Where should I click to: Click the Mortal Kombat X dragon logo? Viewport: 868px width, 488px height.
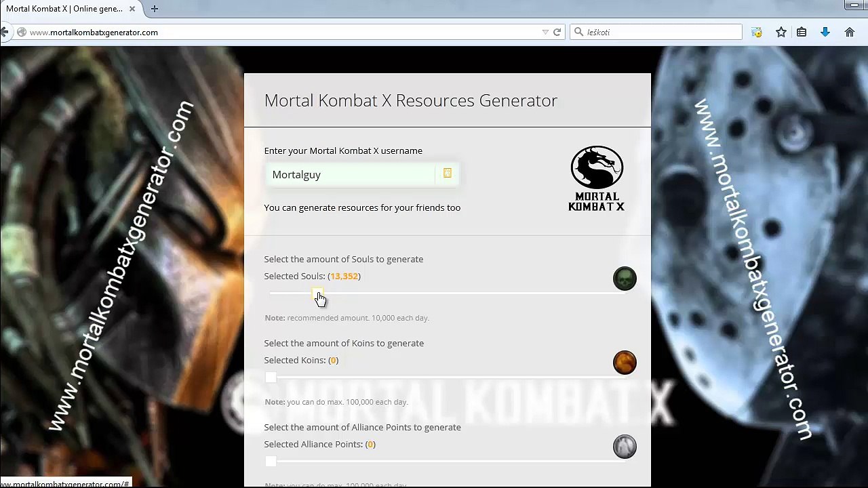pos(597,178)
